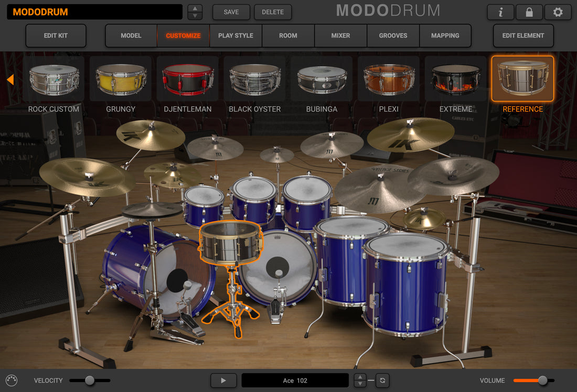Viewport: 577px width, 392px height.
Task: Adjust the Volume slider
Action: click(x=533, y=380)
